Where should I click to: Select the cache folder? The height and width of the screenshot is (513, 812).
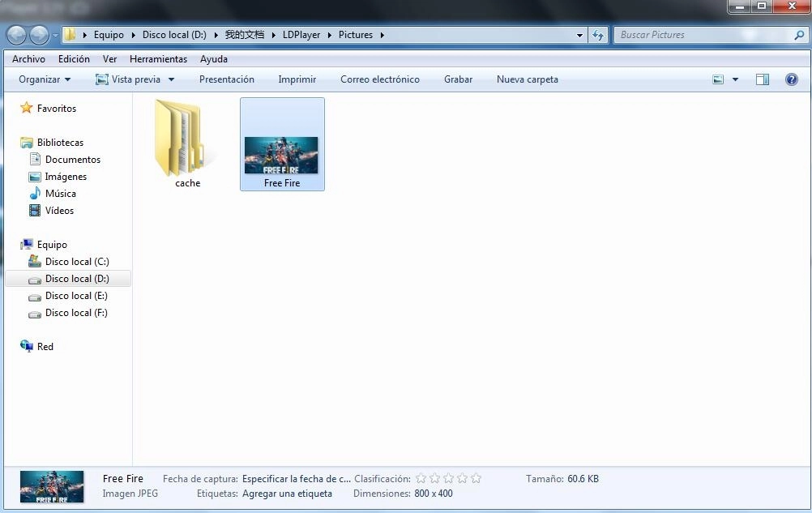coord(187,144)
